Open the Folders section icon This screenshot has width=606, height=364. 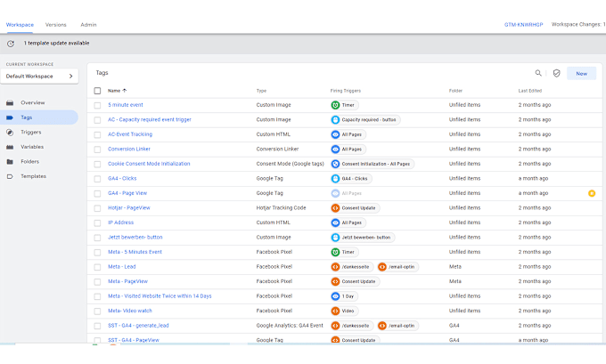click(10, 162)
